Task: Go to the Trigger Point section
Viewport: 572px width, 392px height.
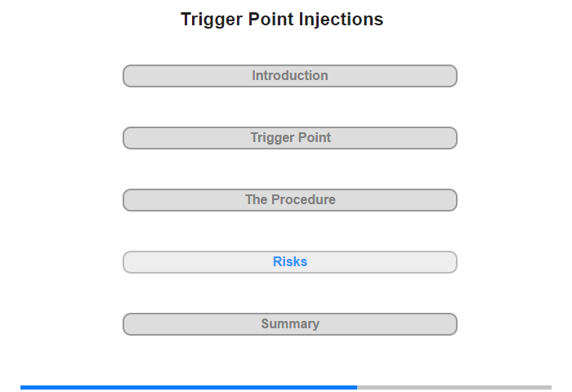Action: pos(289,138)
